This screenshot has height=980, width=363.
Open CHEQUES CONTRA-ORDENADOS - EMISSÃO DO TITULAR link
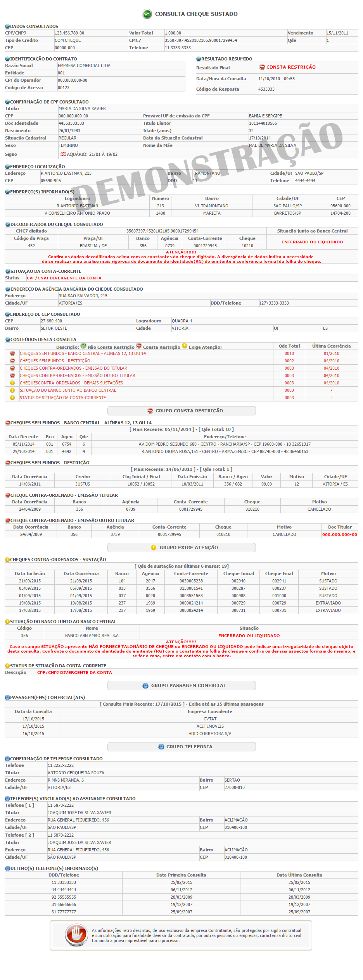point(73,368)
